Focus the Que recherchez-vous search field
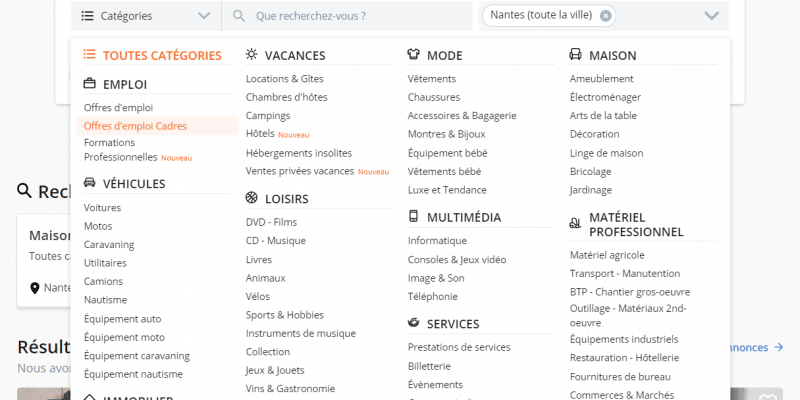Image resolution: width=800 pixels, height=400 pixels. click(350, 16)
